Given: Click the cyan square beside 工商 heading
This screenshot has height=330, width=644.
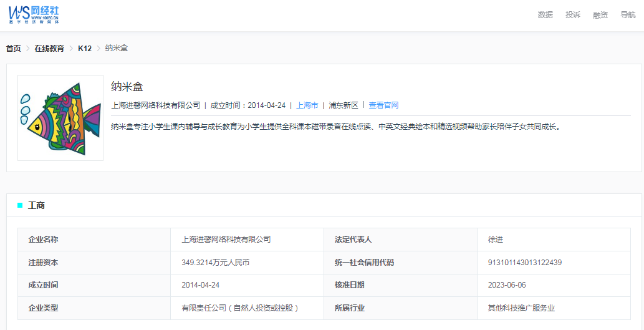Looking at the screenshot, I should [20, 205].
